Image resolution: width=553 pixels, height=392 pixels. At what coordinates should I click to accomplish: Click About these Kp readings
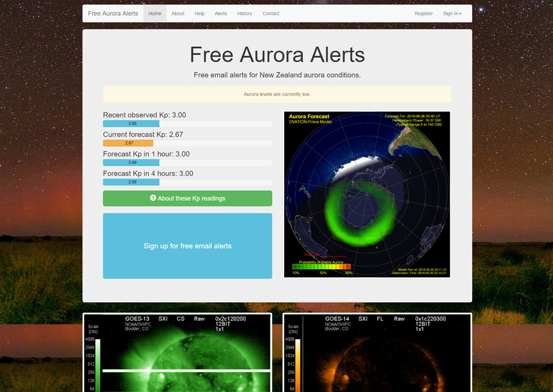coord(187,198)
